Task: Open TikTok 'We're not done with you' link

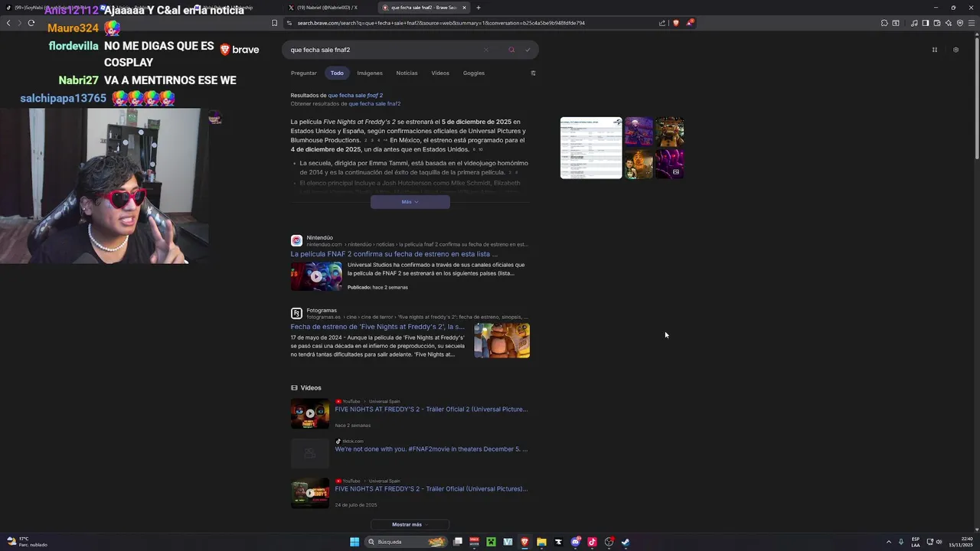Action: tap(431, 449)
